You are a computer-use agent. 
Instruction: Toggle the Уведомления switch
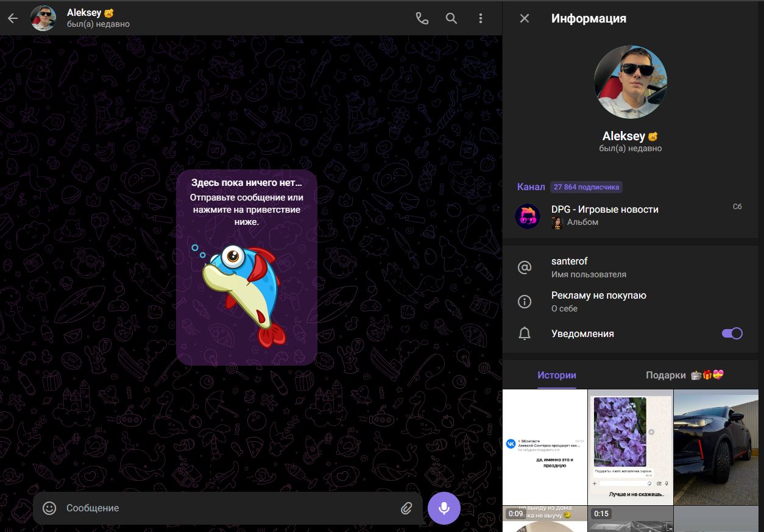732,333
